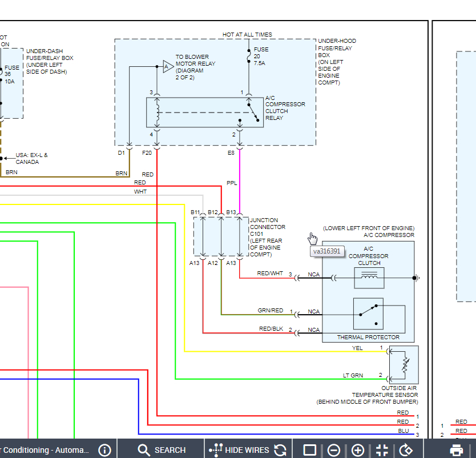This screenshot has height=458, width=476.
Task: Zoom in with the plus icon
Action: [358, 450]
